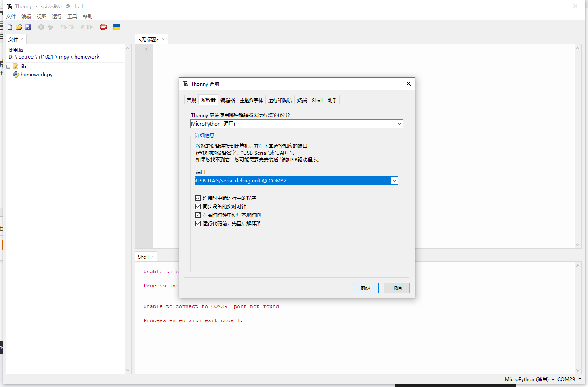Switch to the 常规 tab
Screen dimensions: 588x387
point(191,100)
